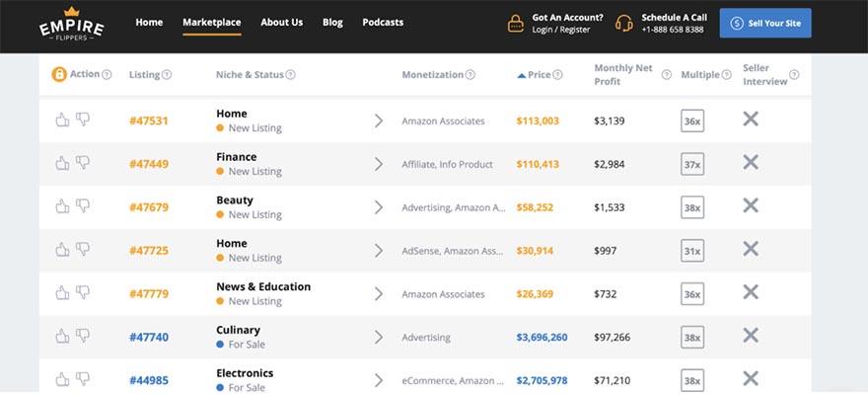Click the account login icon in header

click(x=515, y=24)
